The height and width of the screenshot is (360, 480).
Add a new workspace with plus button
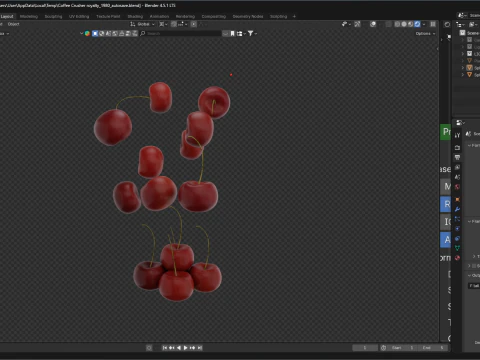coord(294,16)
